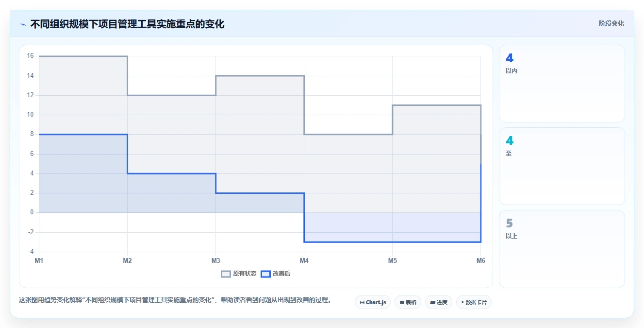Image resolution: width=644 pixels, height=328 pixels.
Task: Click the blue 改善后 legend color box
Action: [265, 274]
